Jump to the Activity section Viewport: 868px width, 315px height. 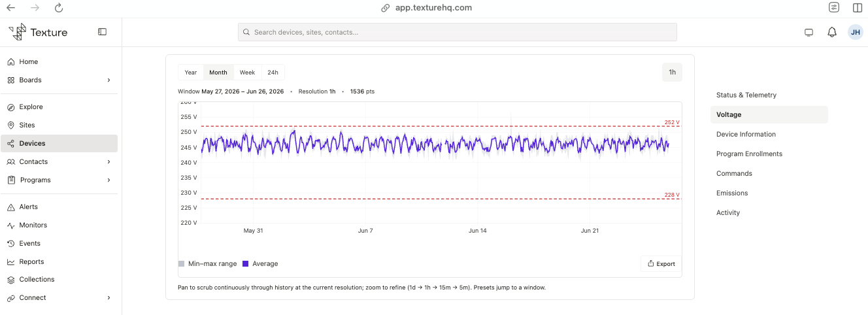tap(728, 213)
